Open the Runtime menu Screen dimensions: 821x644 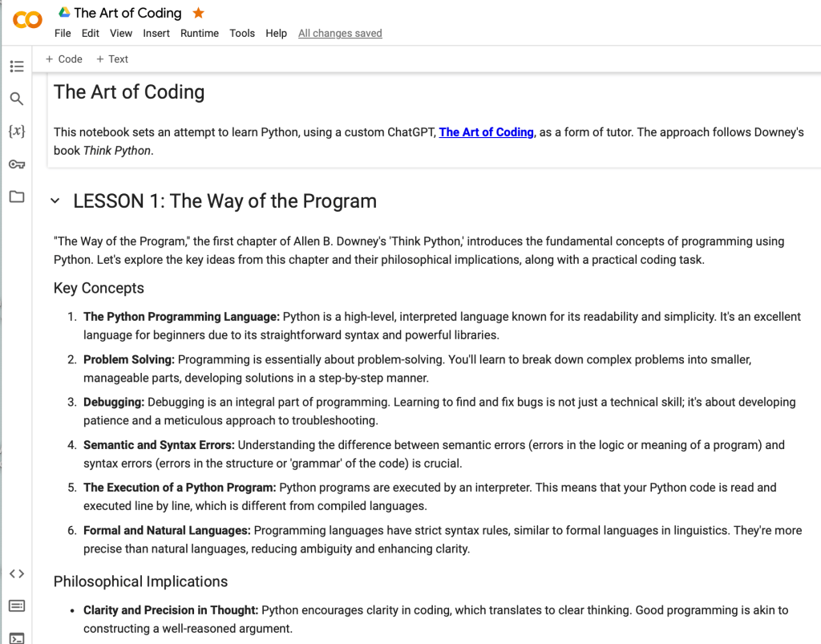pyautogui.click(x=200, y=33)
